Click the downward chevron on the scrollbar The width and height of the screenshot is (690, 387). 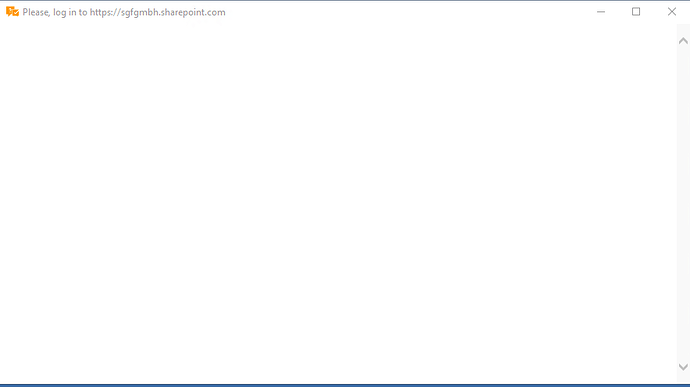683,367
